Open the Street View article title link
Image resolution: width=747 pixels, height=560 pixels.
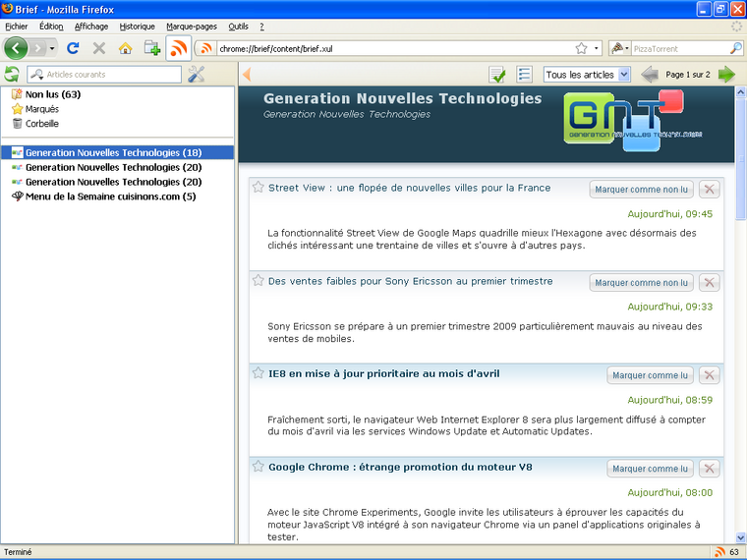pos(409,188)
